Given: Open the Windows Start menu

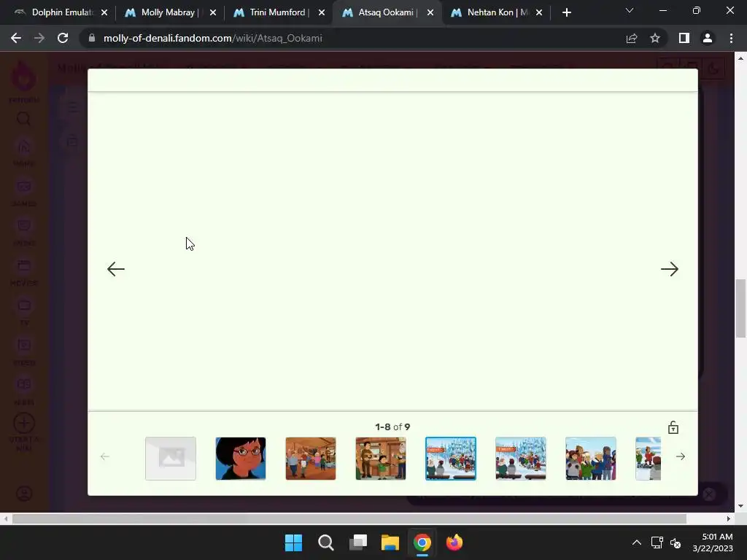Looking at the screenshot, I should click(x=293, y=542).
